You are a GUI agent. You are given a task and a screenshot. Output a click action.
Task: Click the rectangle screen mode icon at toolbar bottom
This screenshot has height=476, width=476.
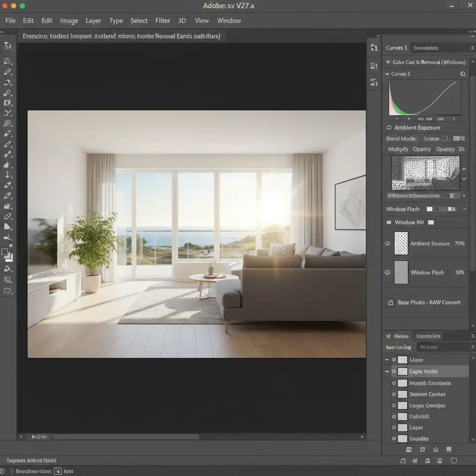tap(7, 291)
